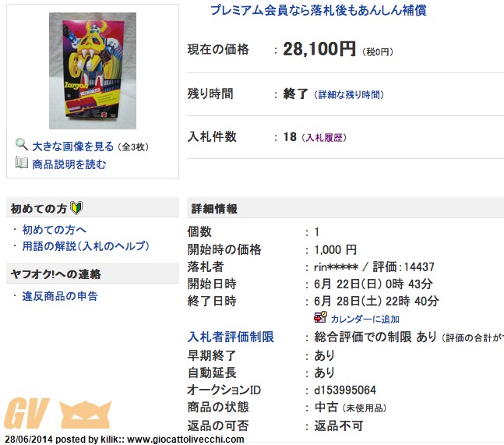Click the green-yellow beginner badge icon
This screenshot has width=504, height=445.
coord(76,208)
